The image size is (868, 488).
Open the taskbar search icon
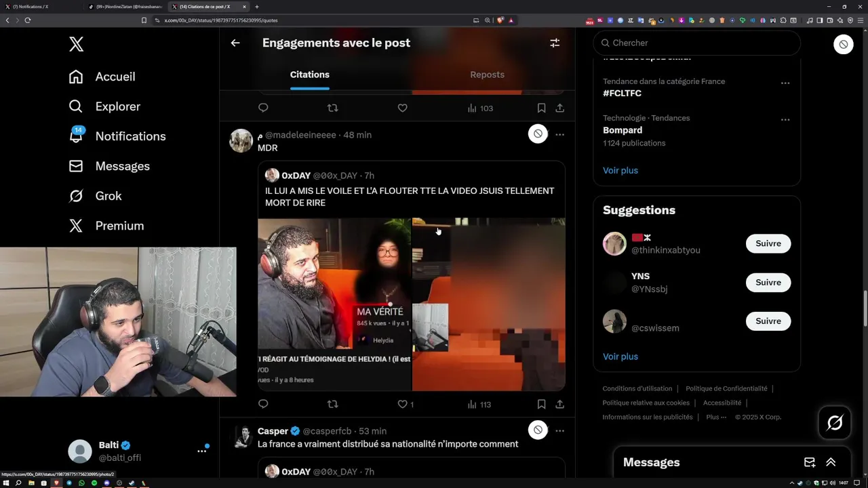(x=18, y=483)
